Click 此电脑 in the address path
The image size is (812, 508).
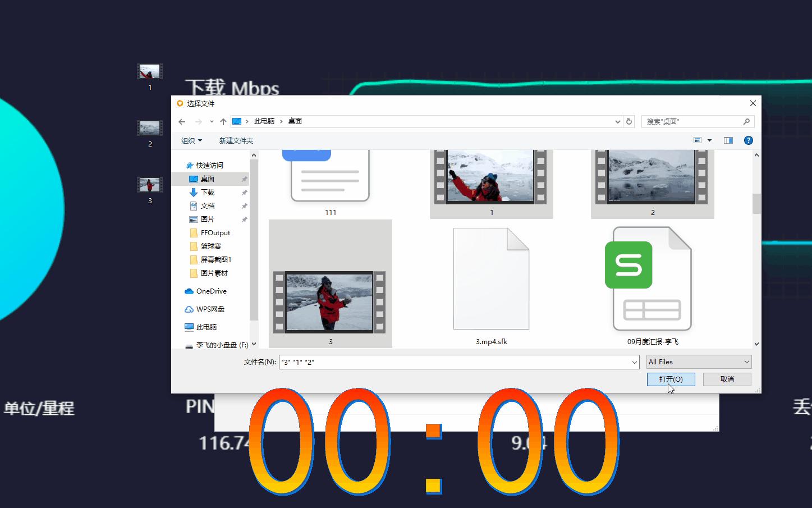pos(264,121)
